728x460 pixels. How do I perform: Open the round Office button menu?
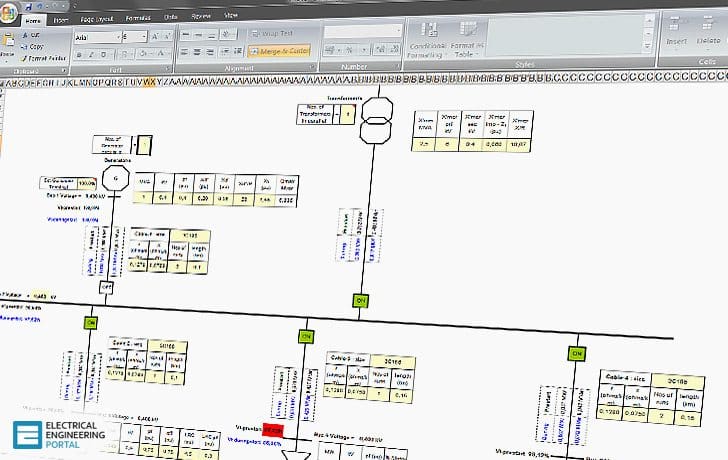click(x=8, y=13)
